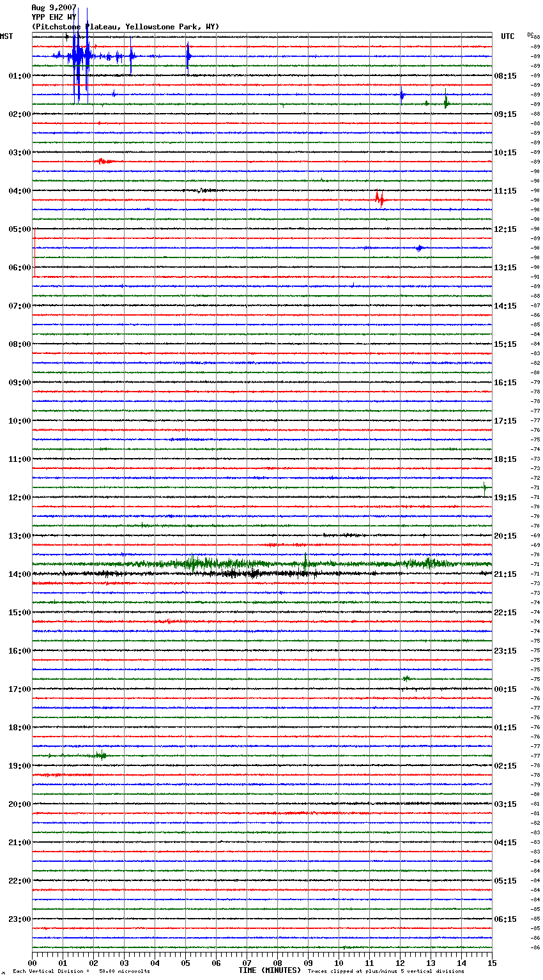
Task: Click the 'UTC' time zone label
Action: (508, 36)
